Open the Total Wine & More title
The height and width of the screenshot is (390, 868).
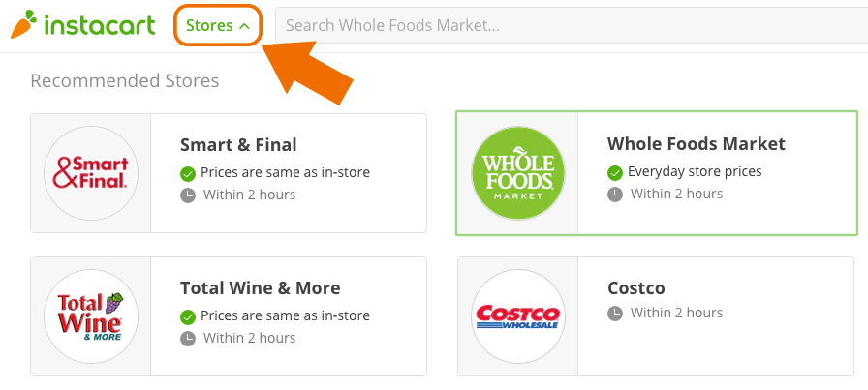pos(261,288)
